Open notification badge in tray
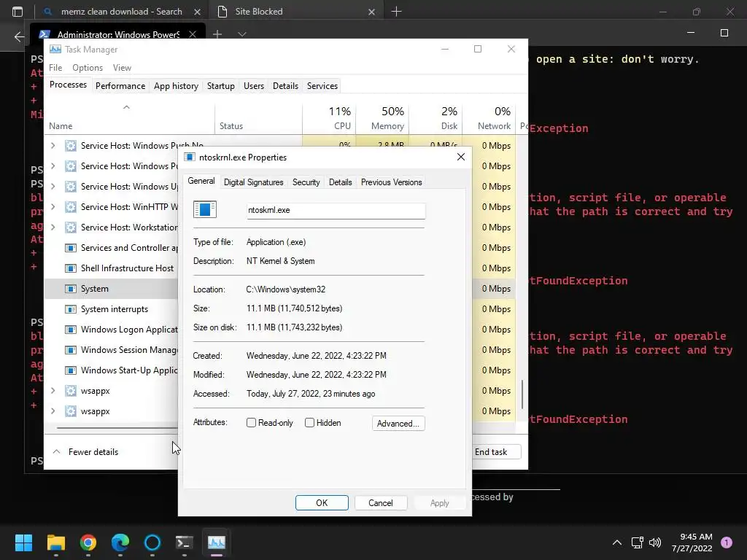The height and width of the screenshot is (560, 747). [727, 542]
